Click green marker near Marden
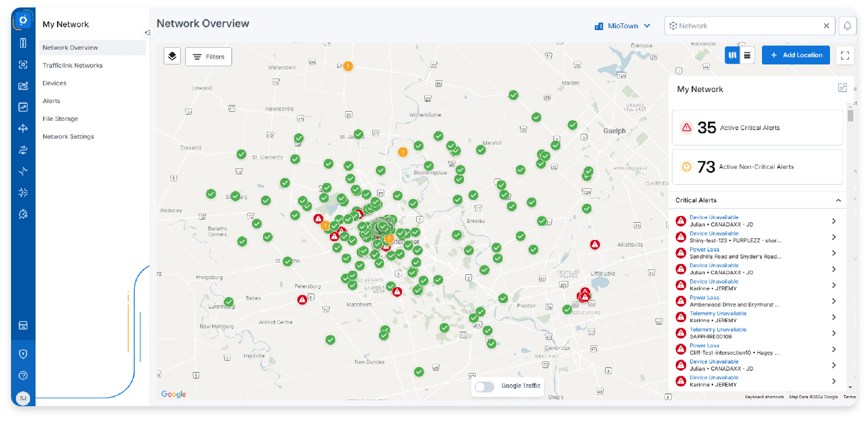This screenshot has width=868, height=421. coord(514,95)
